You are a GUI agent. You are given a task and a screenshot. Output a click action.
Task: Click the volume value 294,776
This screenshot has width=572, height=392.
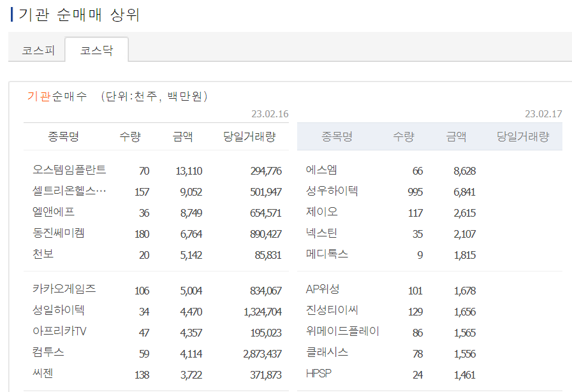click(x=266, y=171)
